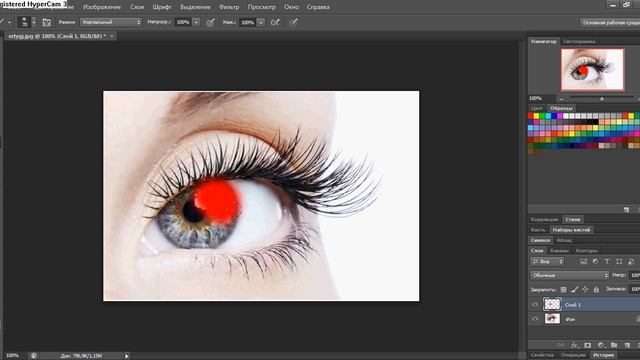Open the brush preset picker showing size 70
The height and width of the screenshot is (360, 640).
(28, 22)
